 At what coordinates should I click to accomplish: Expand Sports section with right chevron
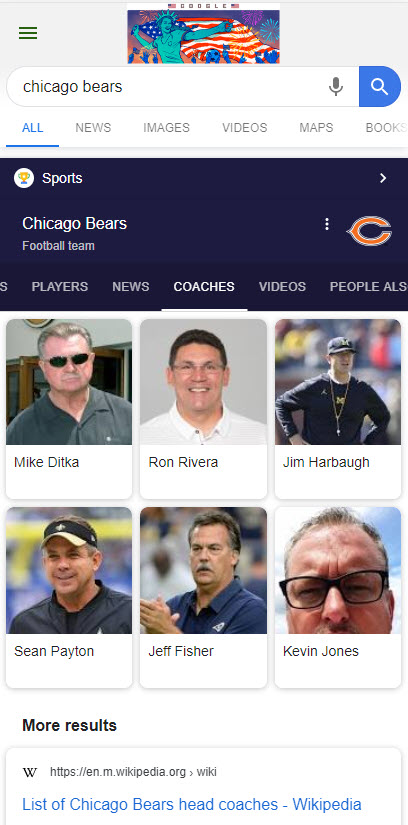pos(383,178)
